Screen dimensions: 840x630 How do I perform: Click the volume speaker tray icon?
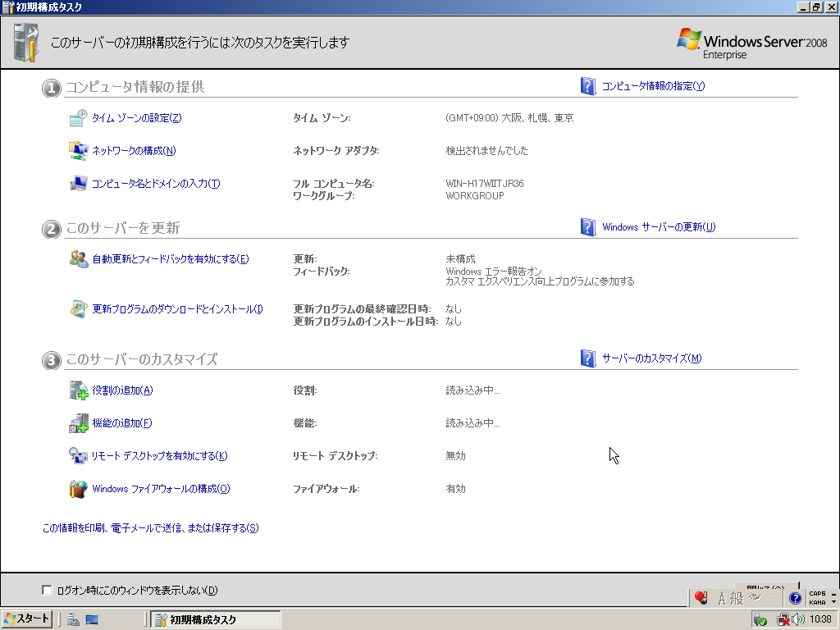click(x=798, y=620)
